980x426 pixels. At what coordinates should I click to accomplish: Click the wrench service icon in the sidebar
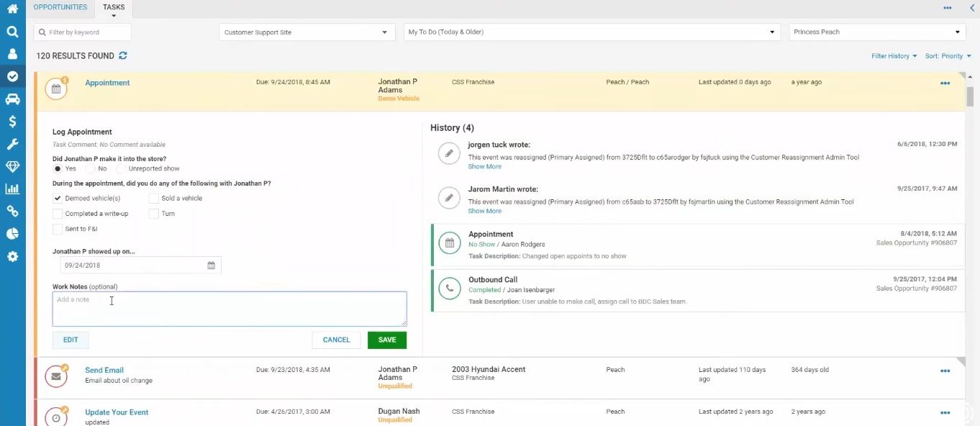(x=12, y=144)
